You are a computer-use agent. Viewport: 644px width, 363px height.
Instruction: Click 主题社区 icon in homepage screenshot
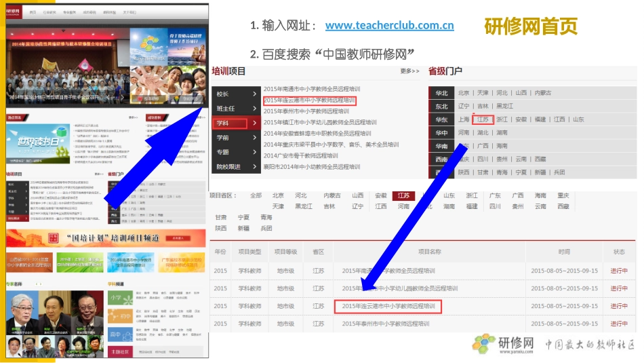121,352
